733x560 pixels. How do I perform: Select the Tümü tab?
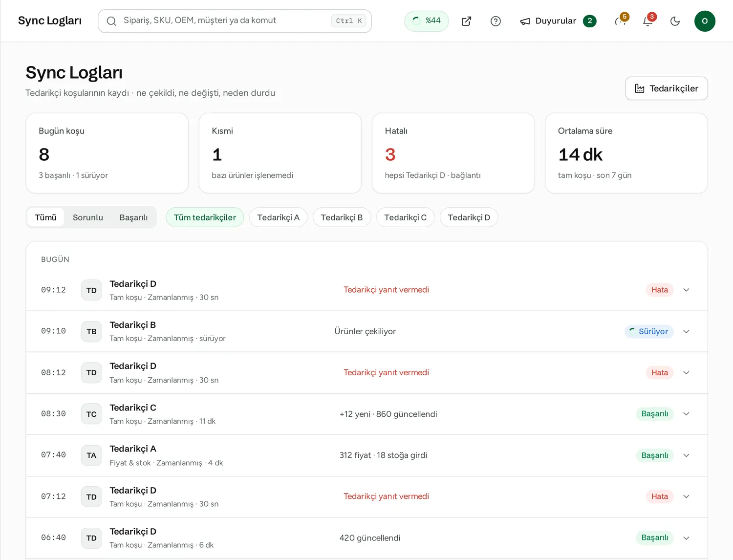tap(46, 217)
